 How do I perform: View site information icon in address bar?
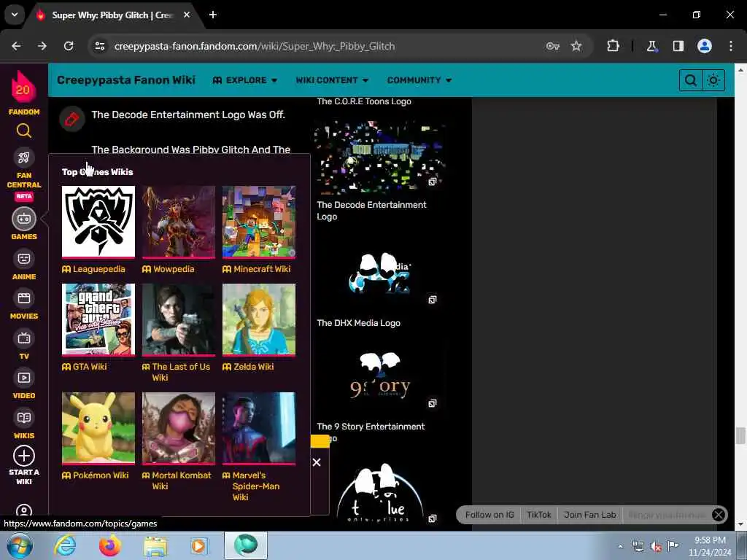(100, 46)
